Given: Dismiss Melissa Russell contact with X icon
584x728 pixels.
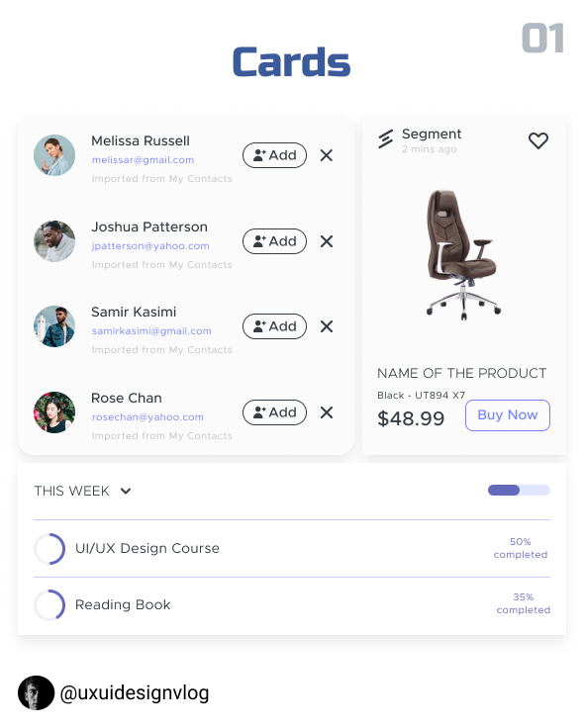Looking at the screenshot, I should click(x=327, y=155).
